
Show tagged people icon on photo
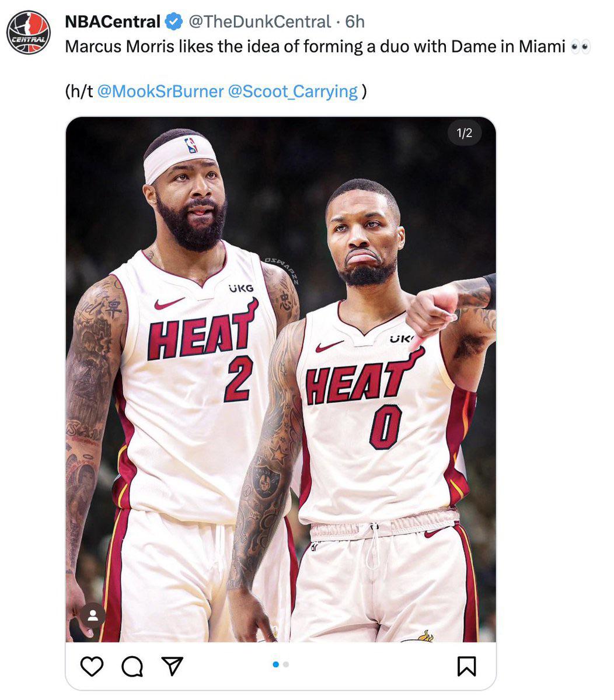[92, 615]
